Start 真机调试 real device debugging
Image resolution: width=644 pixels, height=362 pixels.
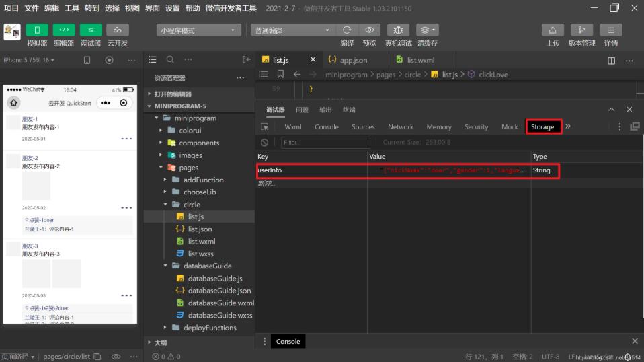click(x=398, y=30)
